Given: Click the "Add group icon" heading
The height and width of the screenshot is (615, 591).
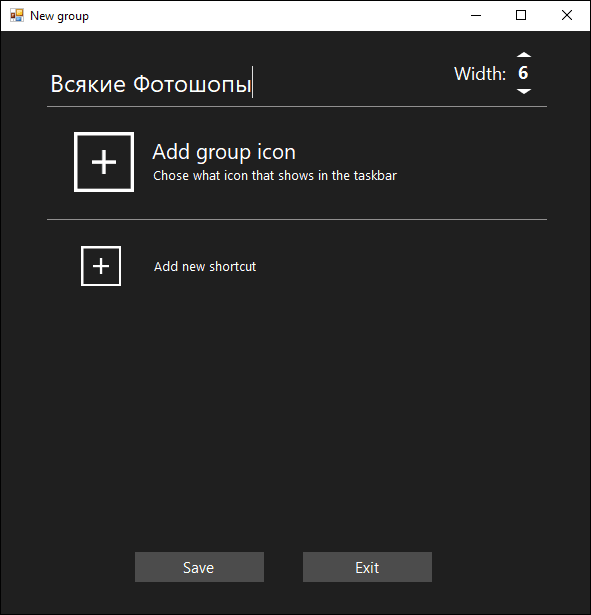Looking at the screenshot, I should click(224, 152).
